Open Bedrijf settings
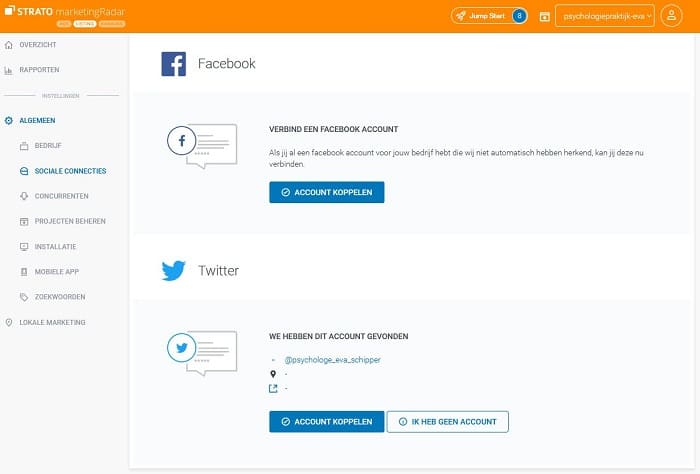Image resolution: width=700 pixels, height=474 pixels. 48,146
